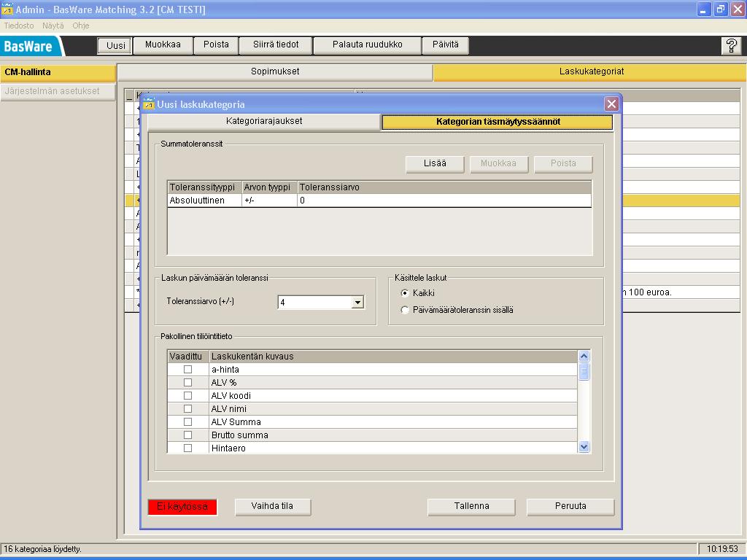Open the Järjestelmän asetukset section
Screen dimensions: 747x560
tap(58, 91)
